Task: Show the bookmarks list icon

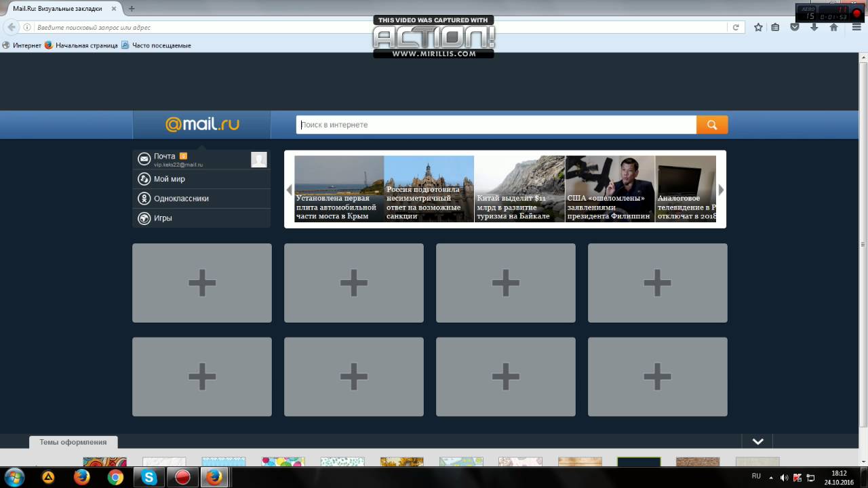Action: click(x=775, y=27)
